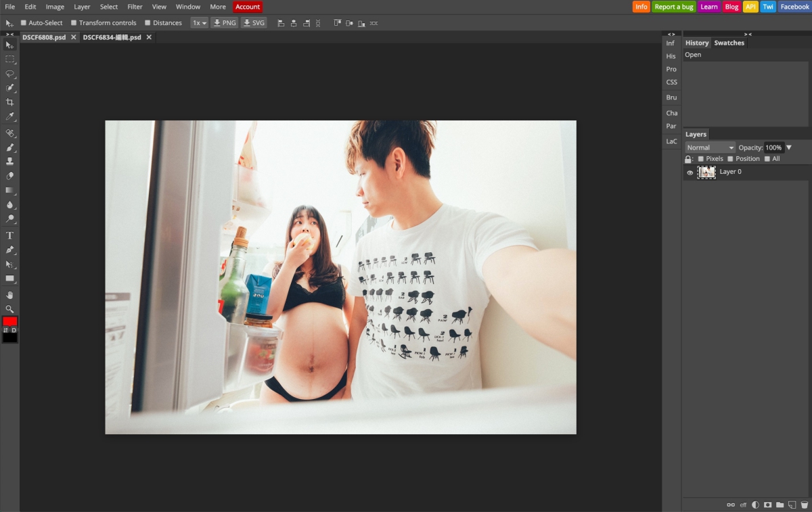Hide Layer 0 using the eye icon
The height and width of the screenshot is (512, 812).
pos(690,172)
